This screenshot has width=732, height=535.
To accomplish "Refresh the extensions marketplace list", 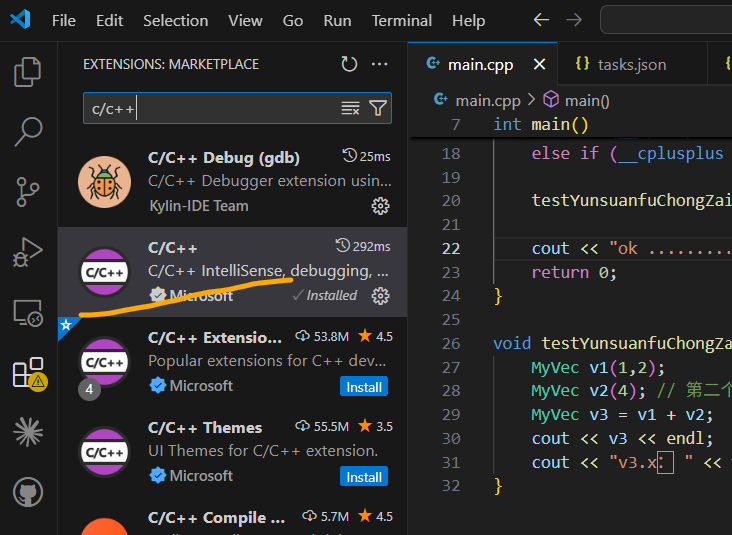I will (349, 64).
